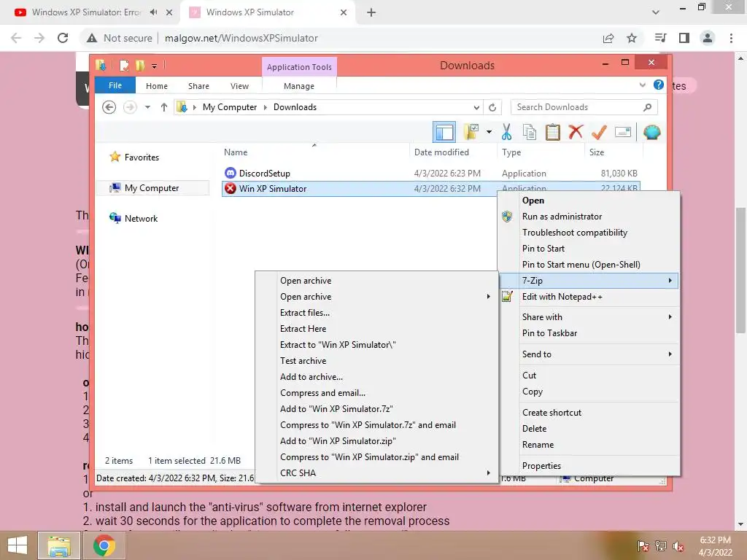Click Chrome icon on the taskbar
This screenshot has width=747, height=560.
(104, 545)
